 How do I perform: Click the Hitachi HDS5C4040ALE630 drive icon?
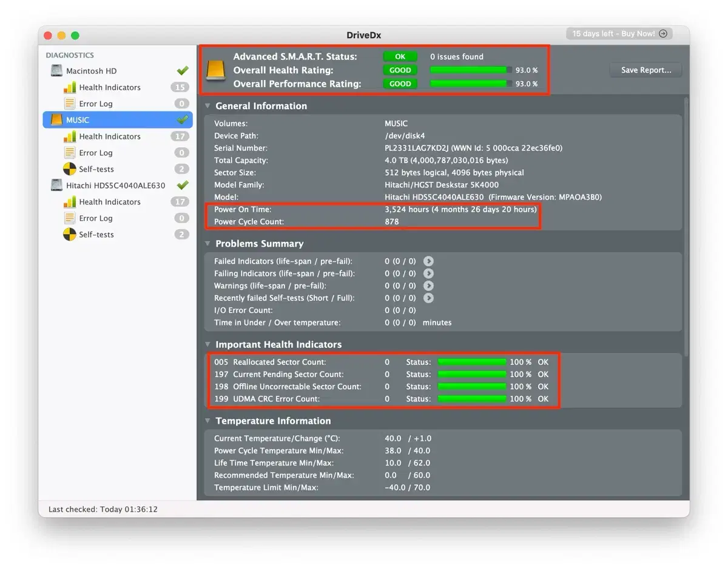tap(56, 185)
